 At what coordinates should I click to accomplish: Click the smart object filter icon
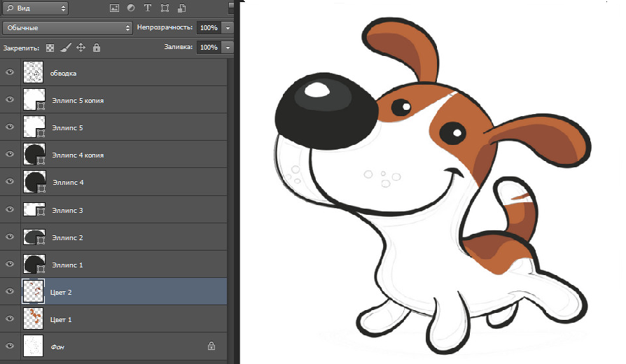point(181,8)
